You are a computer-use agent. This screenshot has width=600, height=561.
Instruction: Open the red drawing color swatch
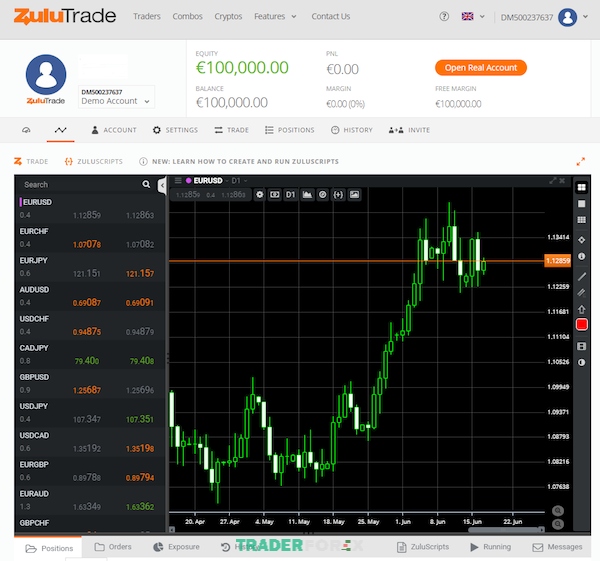tap(582, 325)
